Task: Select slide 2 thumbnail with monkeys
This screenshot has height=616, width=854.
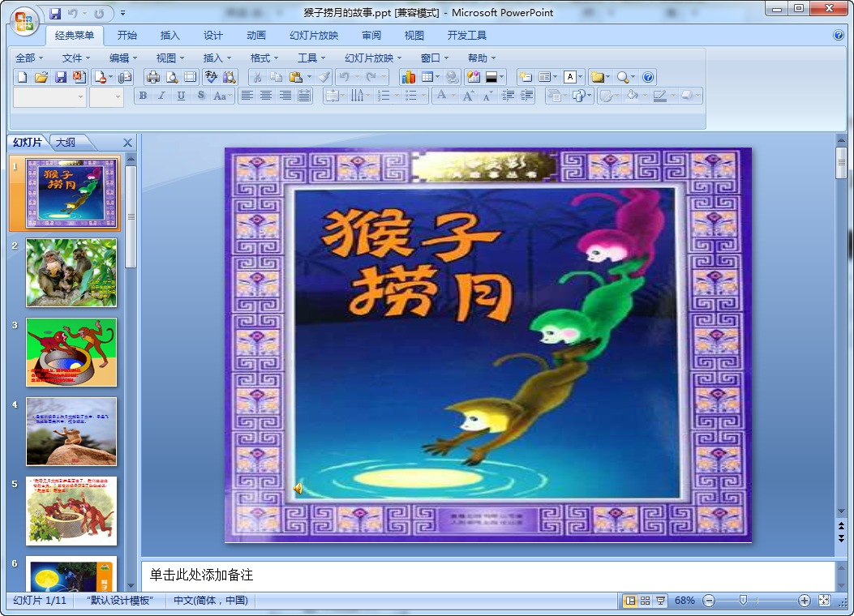Action: (71, 272)
